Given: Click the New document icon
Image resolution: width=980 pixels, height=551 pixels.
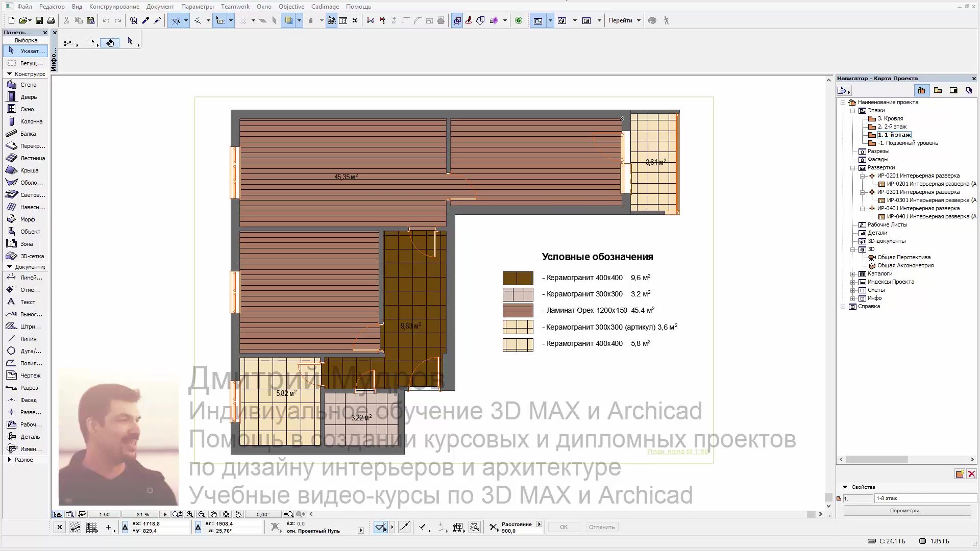Looking at the screenshot, I should point(11,20).
